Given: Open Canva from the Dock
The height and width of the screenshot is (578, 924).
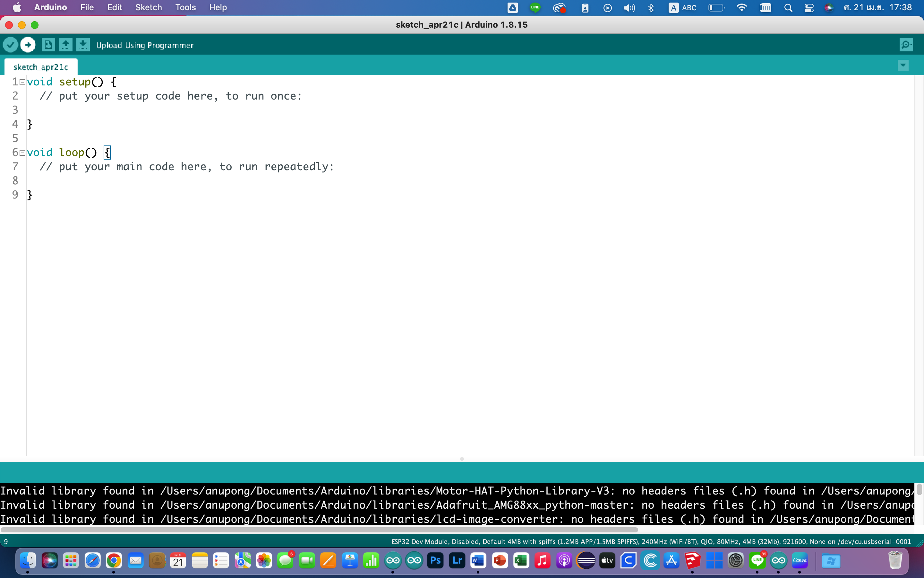Looking at the screenshot, I should point(800,561).
